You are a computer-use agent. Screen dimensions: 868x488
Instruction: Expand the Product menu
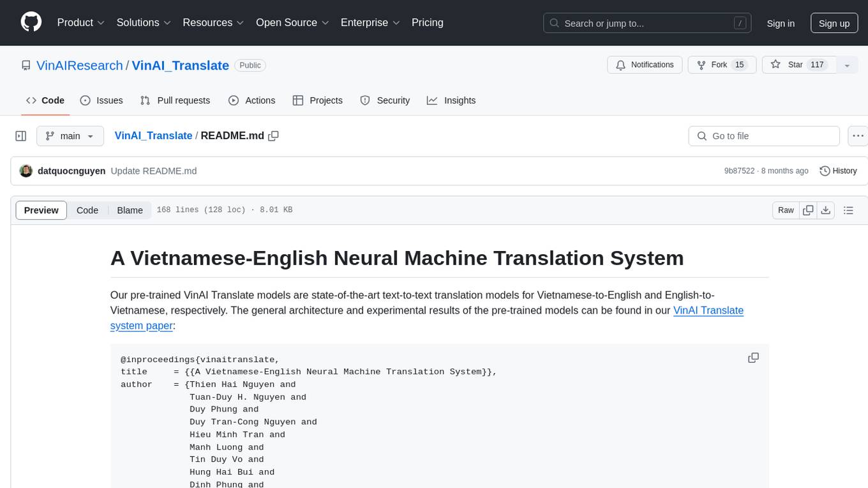pyautogui.click(x=81, y=22)
